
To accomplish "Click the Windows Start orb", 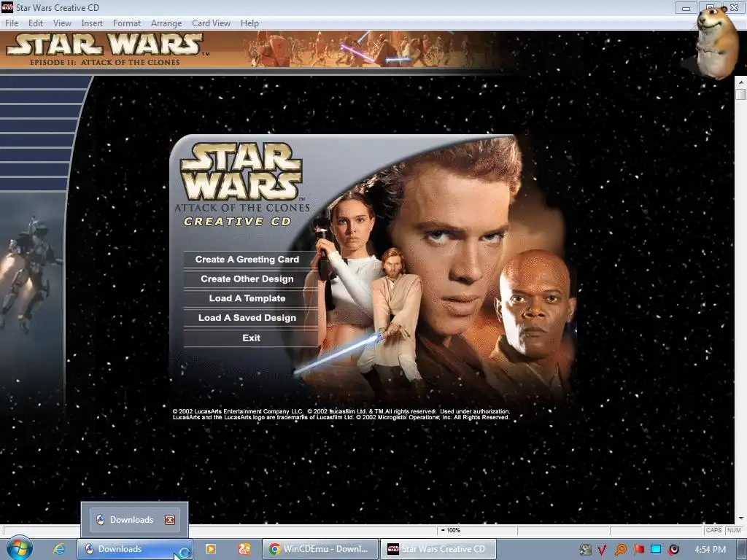I will point(19,548).
